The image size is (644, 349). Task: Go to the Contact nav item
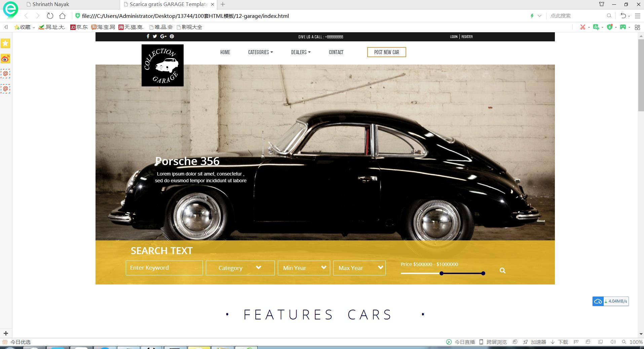click(x=336, y=52)
